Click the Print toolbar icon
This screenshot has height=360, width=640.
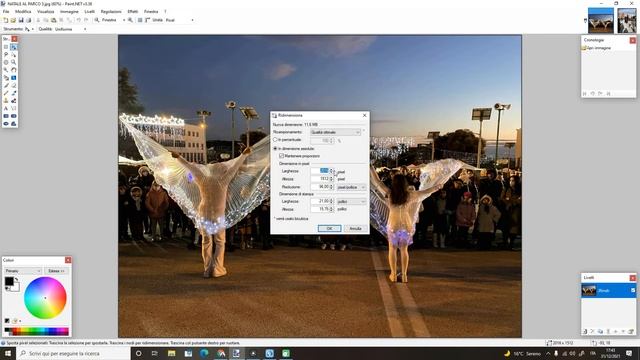tap(29, 20)
